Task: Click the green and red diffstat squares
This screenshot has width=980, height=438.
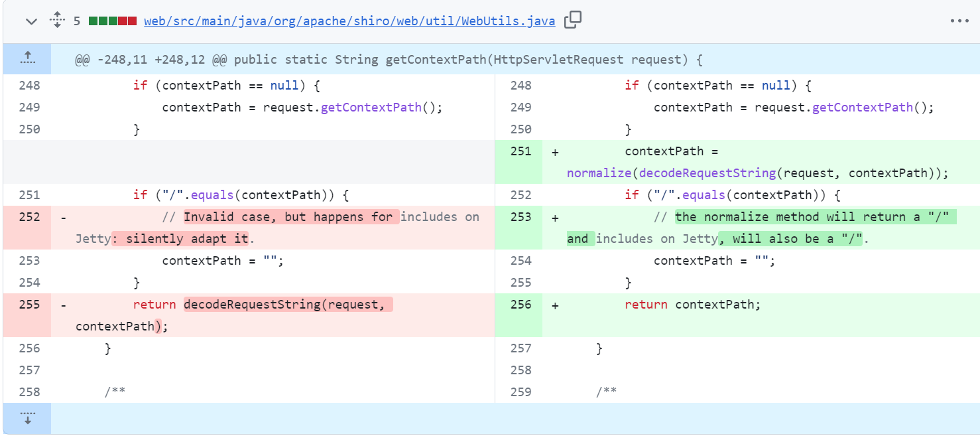Action: point(113,21)
